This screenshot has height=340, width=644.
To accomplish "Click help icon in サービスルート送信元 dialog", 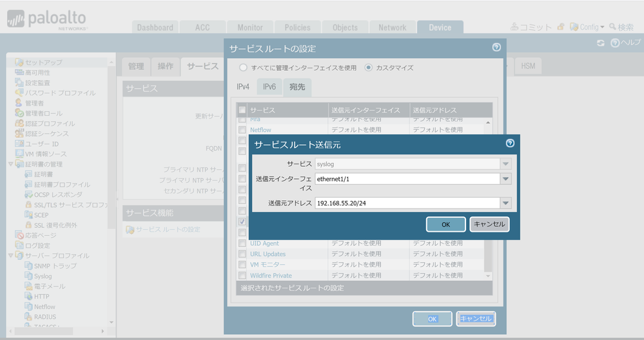I will coord(510,144).
